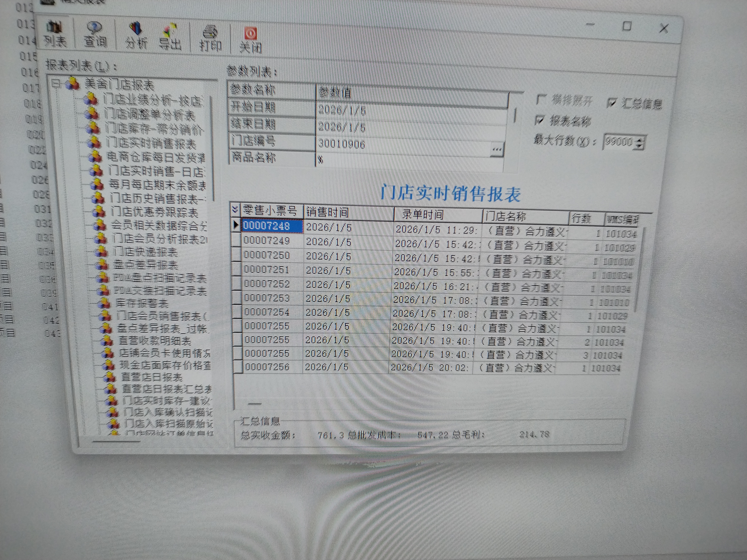Click the 列表 (List) toolbar icon
Viewport: 747px width, 560px height.
(x=55, y=34)
